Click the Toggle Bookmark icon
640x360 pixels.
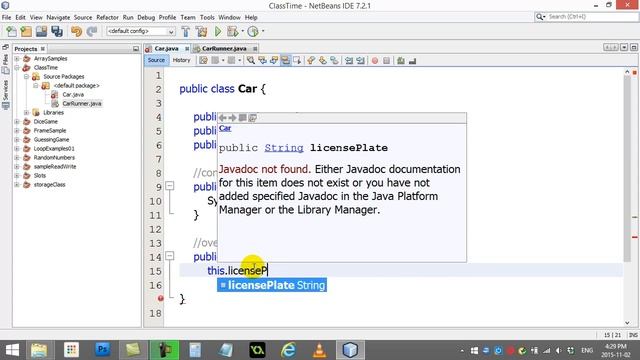[334, 61]
